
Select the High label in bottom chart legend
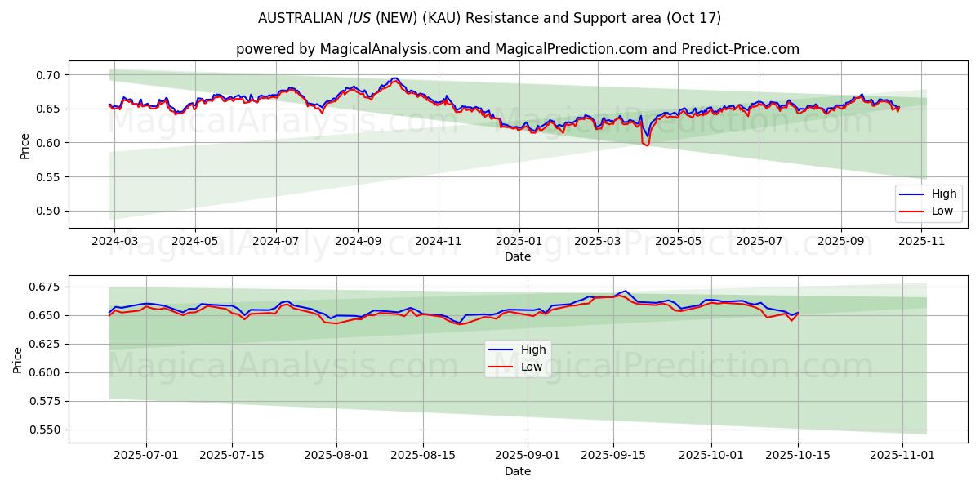(x=533, y=350)
